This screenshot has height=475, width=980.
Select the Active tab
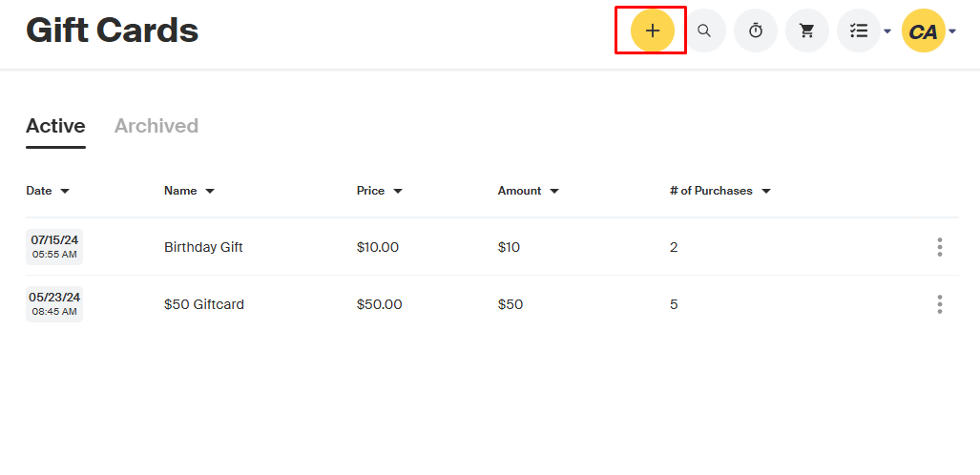coord(55,126)
